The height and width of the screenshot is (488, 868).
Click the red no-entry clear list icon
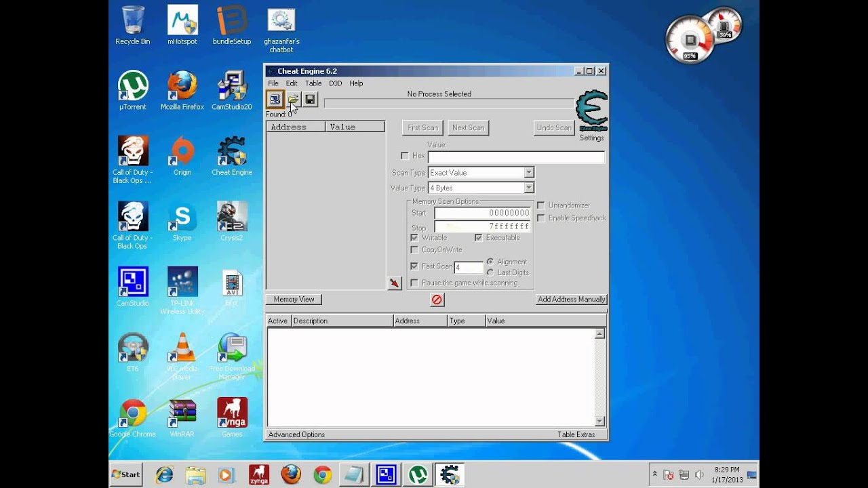(x=437, y=300)
